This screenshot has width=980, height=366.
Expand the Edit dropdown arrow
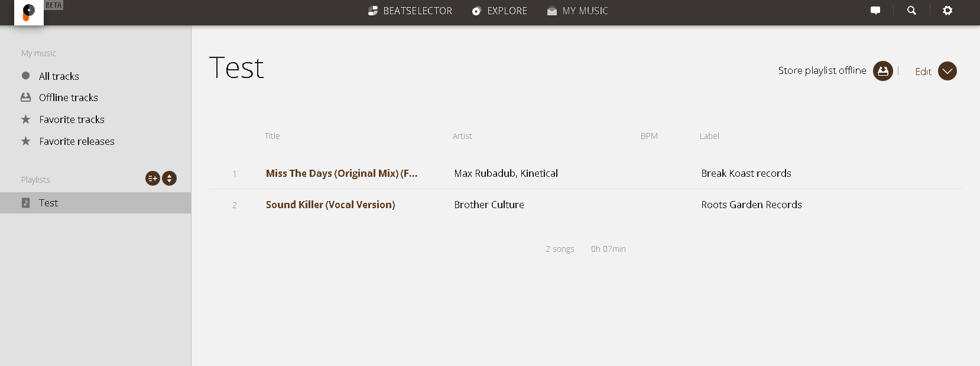click(947, 71)
